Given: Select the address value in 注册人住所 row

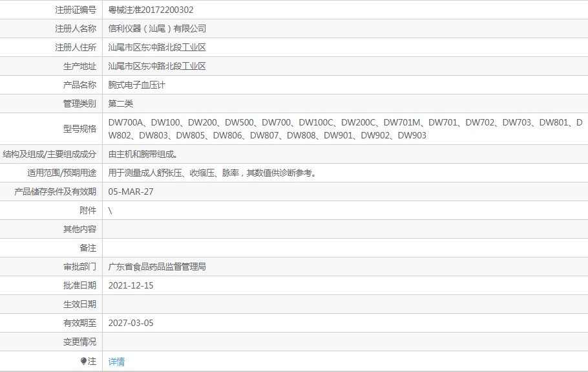Looking at the screenshot, I should point(157,47).
